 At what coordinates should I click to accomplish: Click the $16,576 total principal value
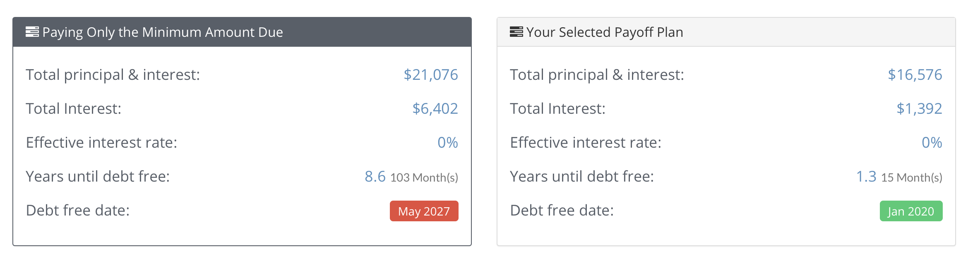coord(915,75)
